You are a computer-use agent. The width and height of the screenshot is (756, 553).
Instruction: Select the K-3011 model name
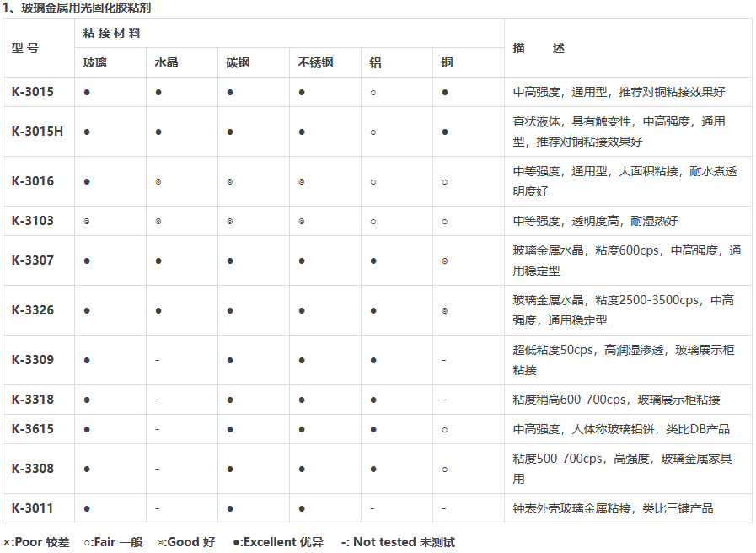click(32, 507)
